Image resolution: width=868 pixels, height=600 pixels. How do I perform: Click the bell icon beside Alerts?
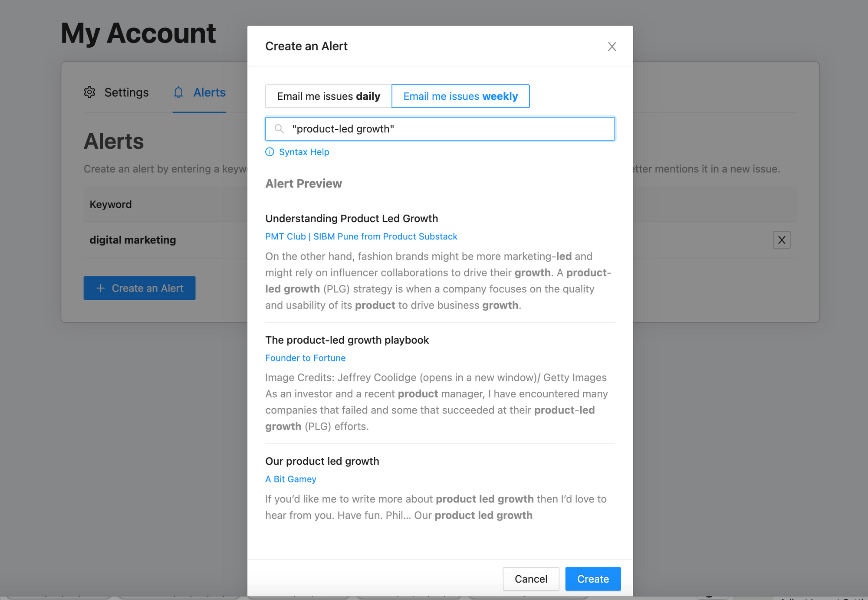coord(178,92)
